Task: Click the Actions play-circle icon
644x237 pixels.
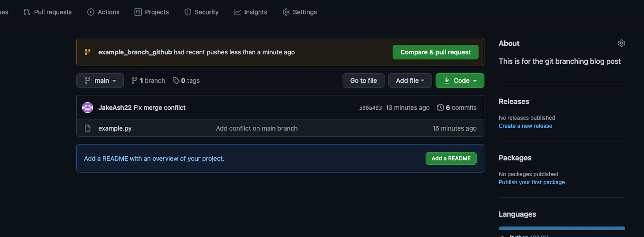Action: 91,12
